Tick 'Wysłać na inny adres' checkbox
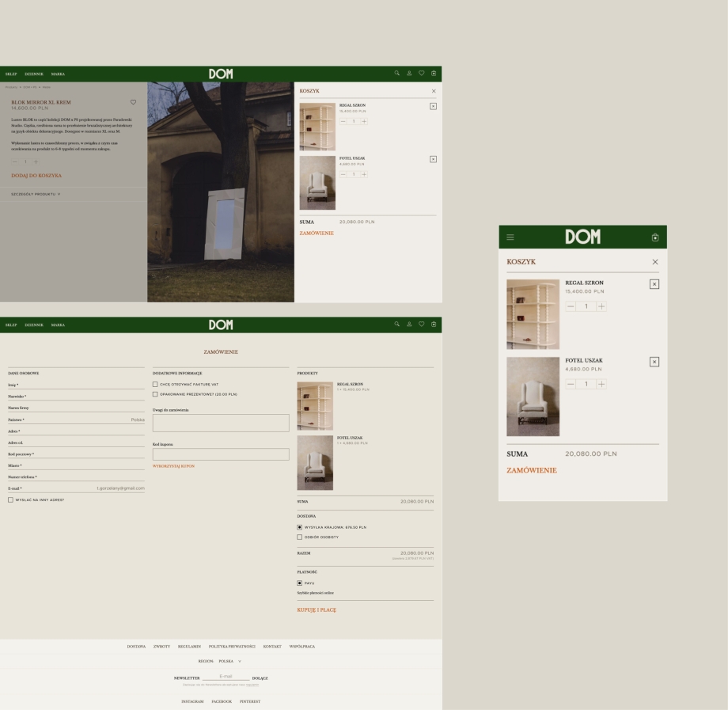 (11, 499)
